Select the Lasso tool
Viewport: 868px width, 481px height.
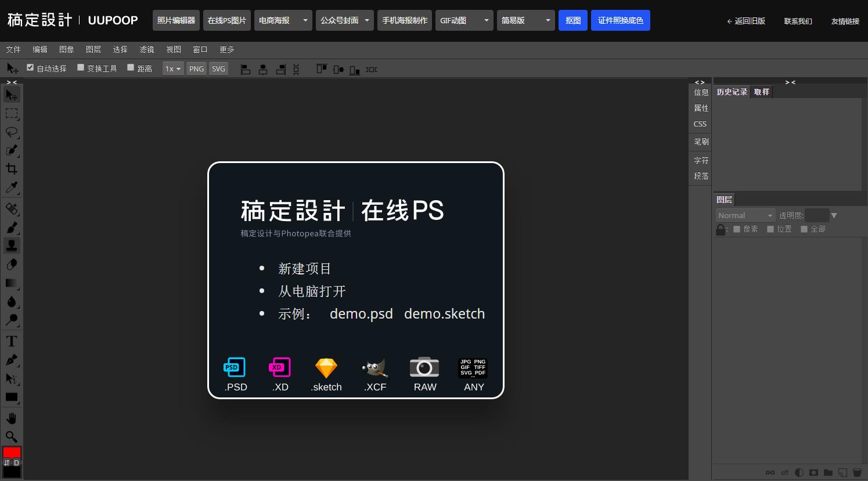[12, 132]
